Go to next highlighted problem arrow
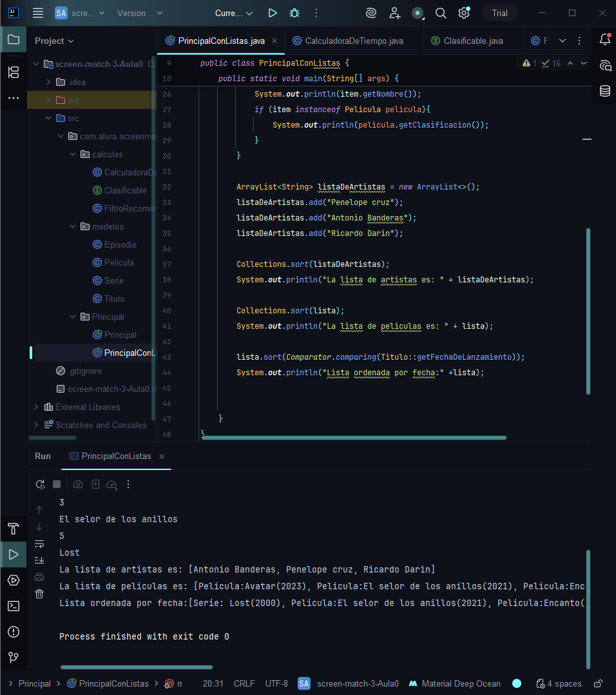The width and height of the screenshot is (616, 695). (584, 63)
